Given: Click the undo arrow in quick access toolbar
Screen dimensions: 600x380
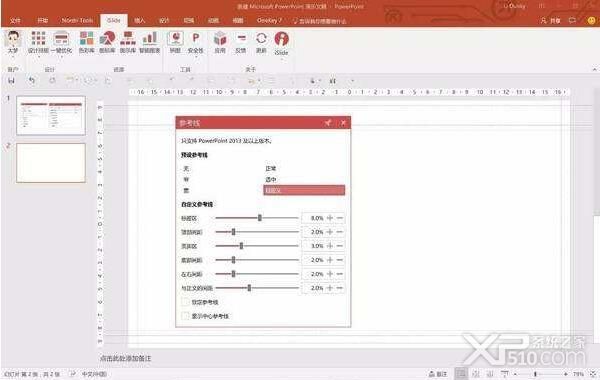Looking at the screenshot, I should coord(32,80).
